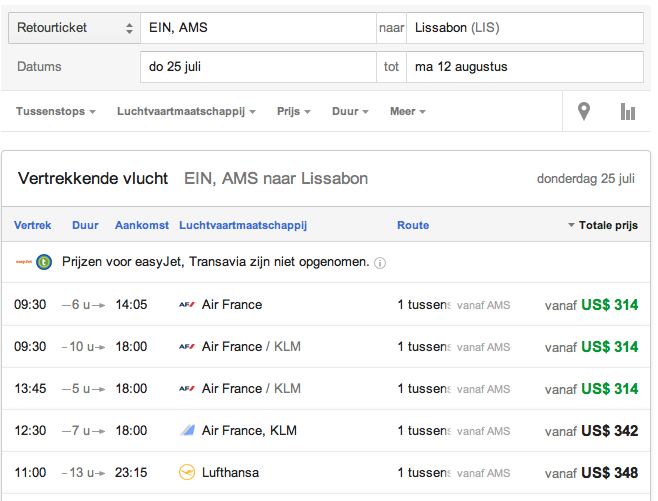
Task: Select the 09:30 Air France flight arriving 14:05
Action: click(x=326, y=305)
